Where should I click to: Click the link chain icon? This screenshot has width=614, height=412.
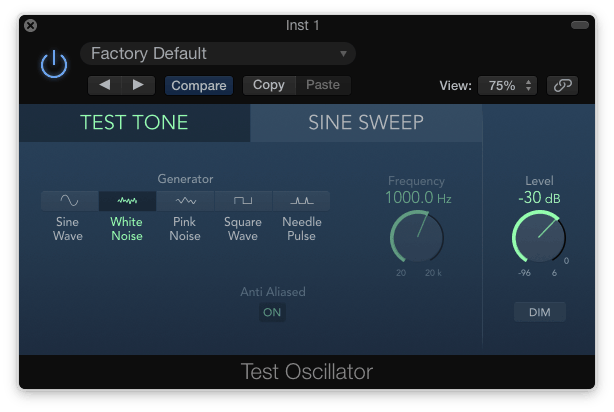562,85
